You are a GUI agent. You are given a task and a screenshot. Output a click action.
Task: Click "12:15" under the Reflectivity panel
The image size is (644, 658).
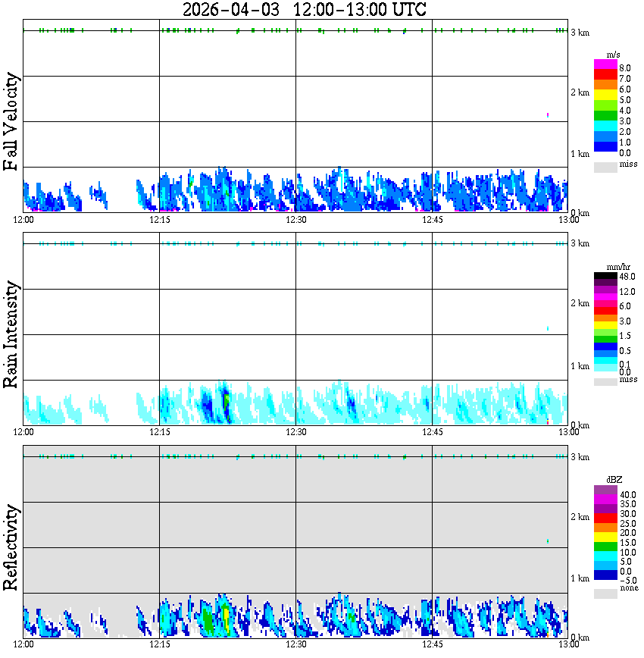(x=159, y=644)
